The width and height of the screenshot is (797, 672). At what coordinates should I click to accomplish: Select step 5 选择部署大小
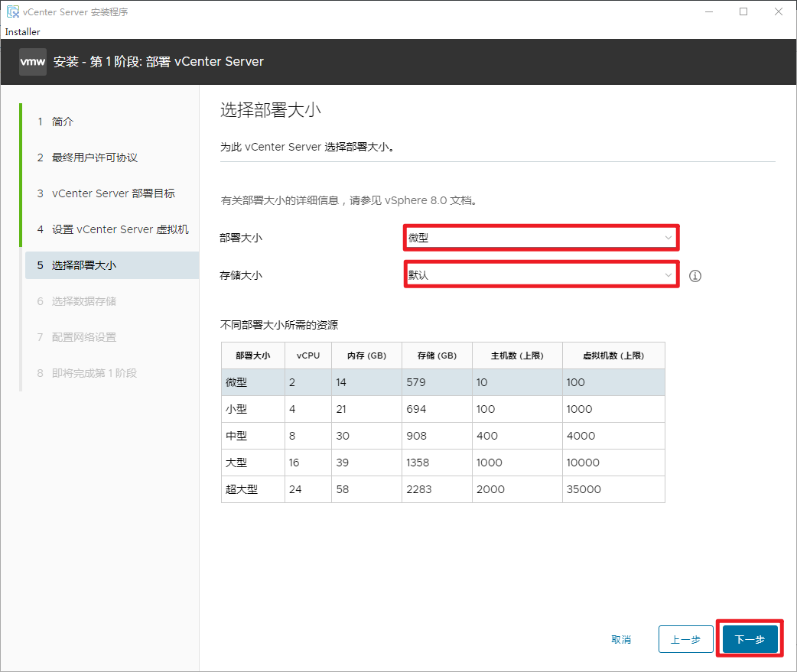click(84, 265)
